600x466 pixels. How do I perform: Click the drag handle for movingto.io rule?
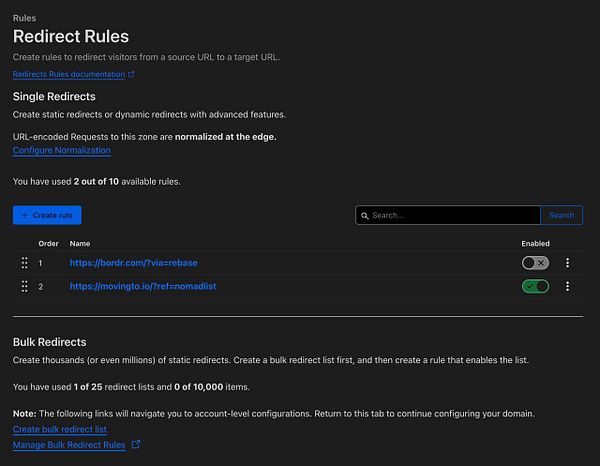24,287
